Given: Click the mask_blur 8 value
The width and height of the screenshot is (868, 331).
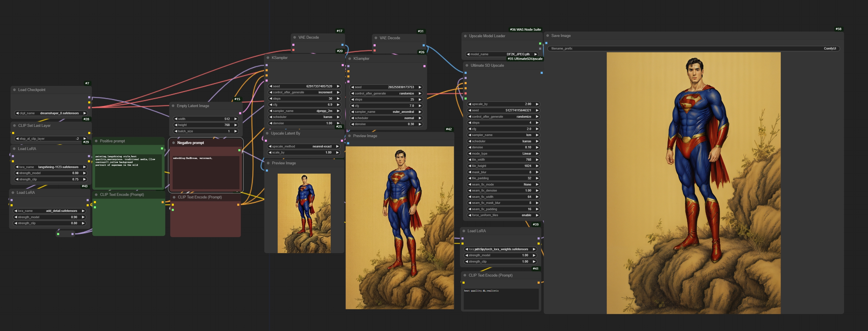Looking at the screenshot, I should click(530, 172).
